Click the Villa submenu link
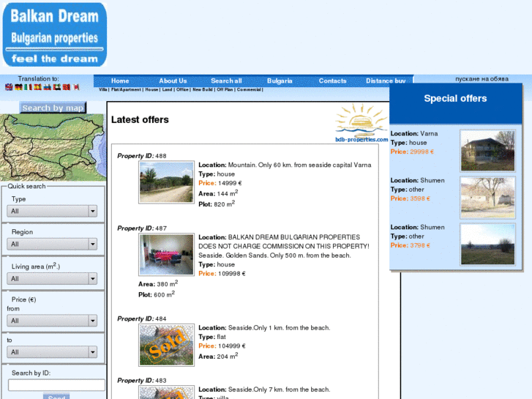 pyautogui.click(x=102, y=89)
